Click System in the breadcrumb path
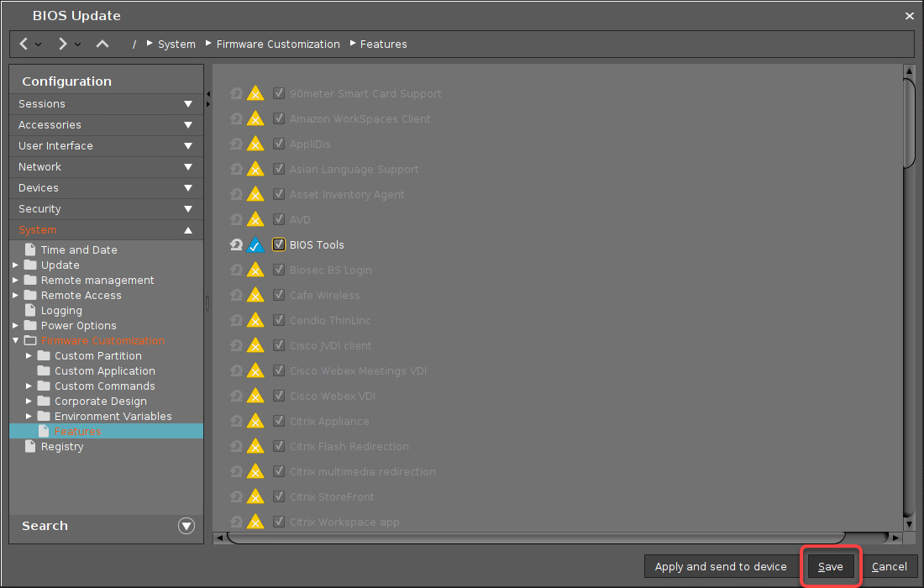 pos(176,45)
